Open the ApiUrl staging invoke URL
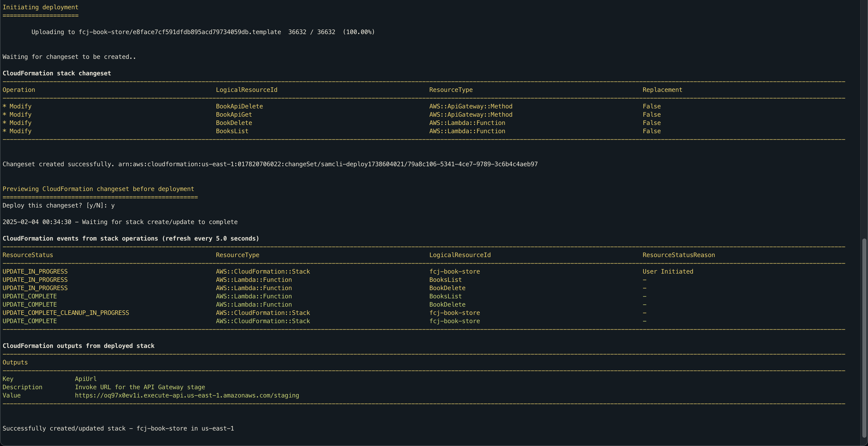Image resolution: width=868 pixels, height=446 pixels. point(187,395)
